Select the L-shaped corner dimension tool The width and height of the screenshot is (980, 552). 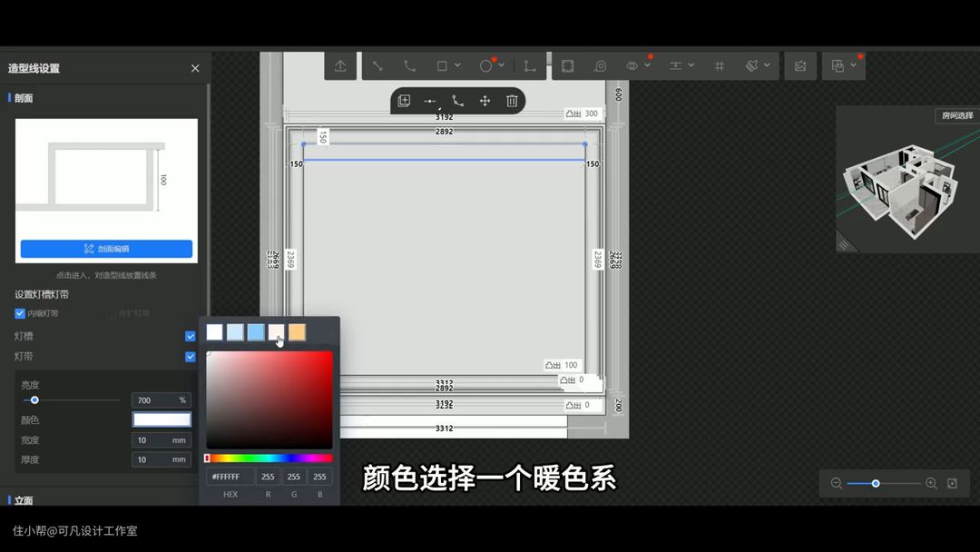tap(530, 65)
